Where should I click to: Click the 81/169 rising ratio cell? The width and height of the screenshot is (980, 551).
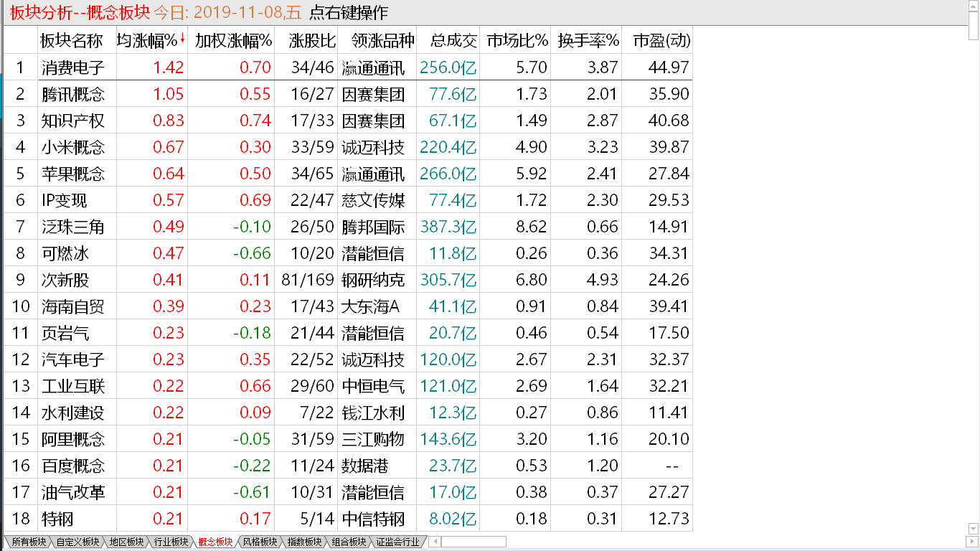click(307, 280)
